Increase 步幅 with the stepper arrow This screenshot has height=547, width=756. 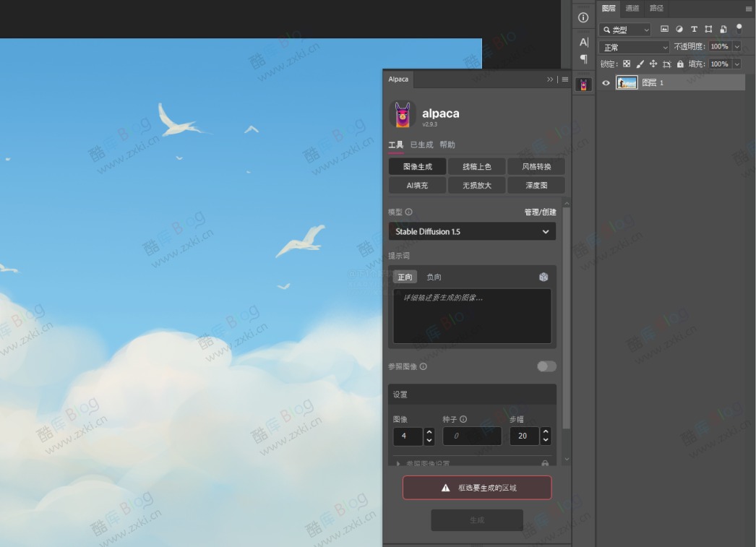coord(546,432)
